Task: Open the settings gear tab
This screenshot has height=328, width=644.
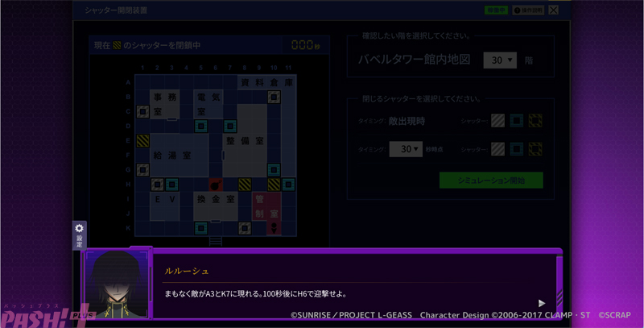Action: tap(79, 235)
